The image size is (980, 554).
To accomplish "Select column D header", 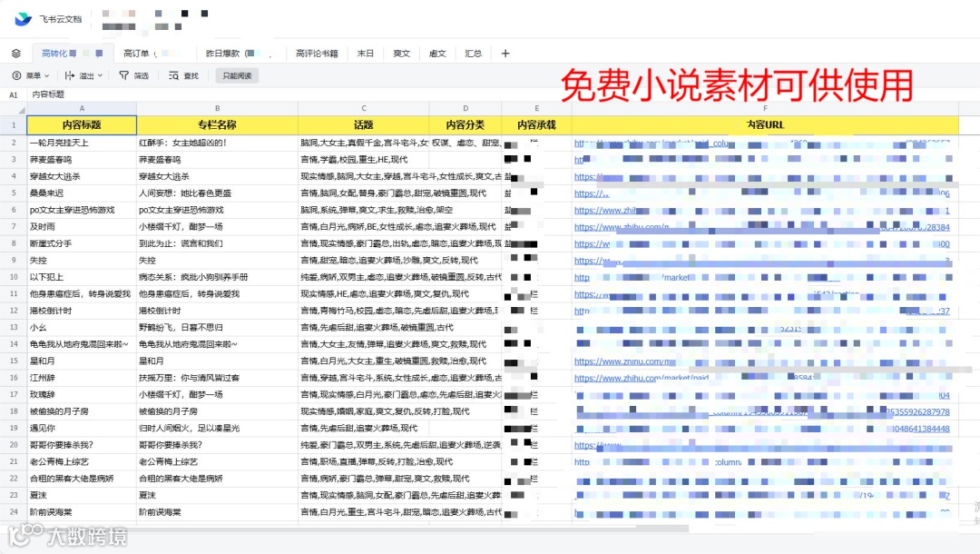I will pyautogui.click(x=465, y=108).
